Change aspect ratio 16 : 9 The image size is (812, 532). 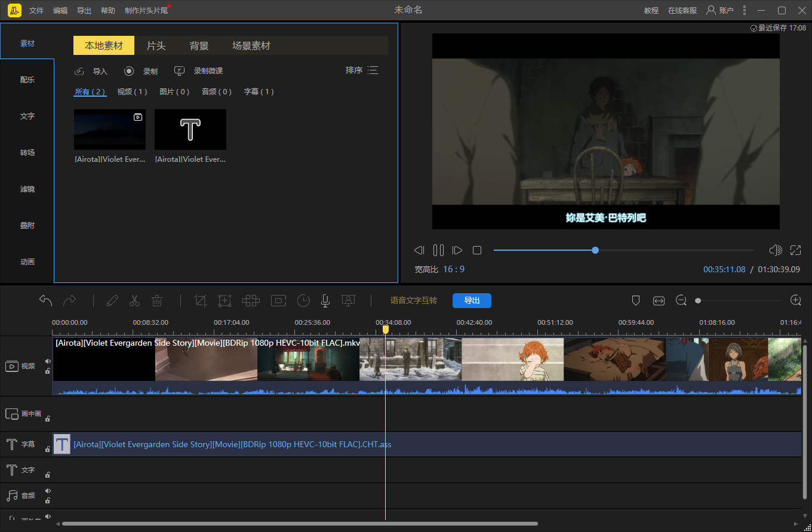(x=454, y=269)
